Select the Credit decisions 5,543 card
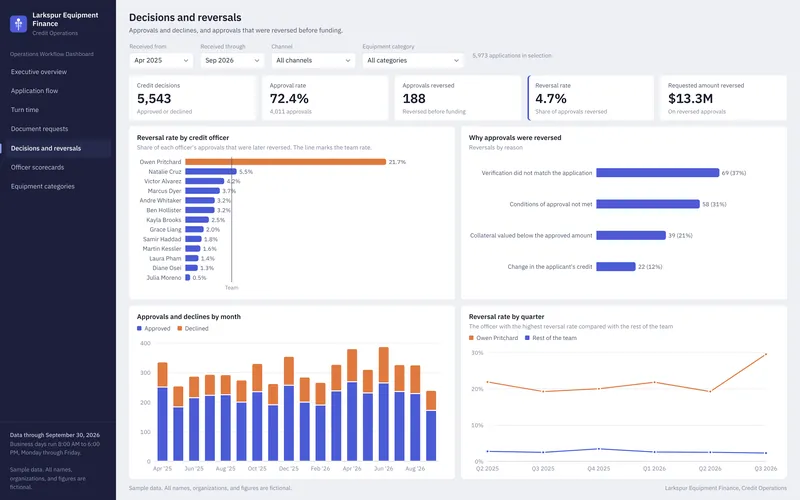 click(x=192, y=98)
